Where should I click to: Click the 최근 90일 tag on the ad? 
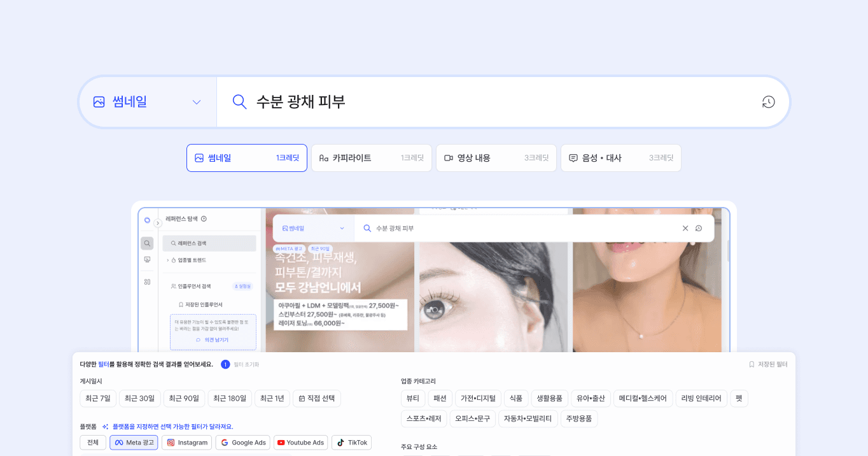click(321, 248)
